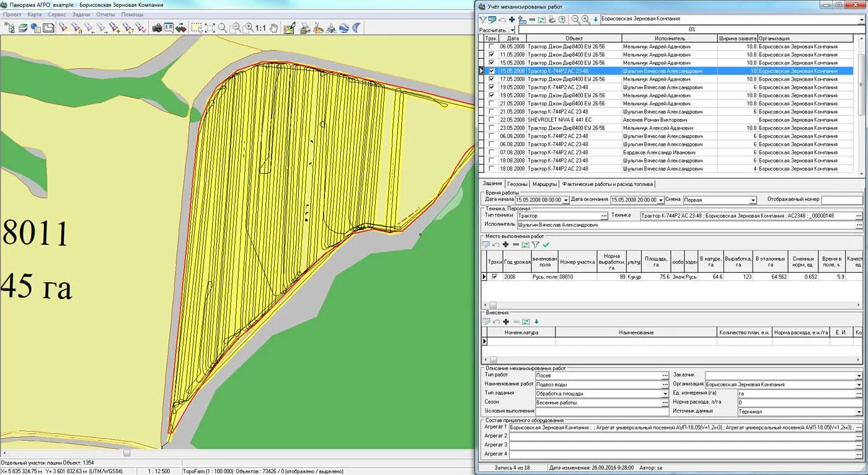Switch to the Геозоны tab

[517, 184]
